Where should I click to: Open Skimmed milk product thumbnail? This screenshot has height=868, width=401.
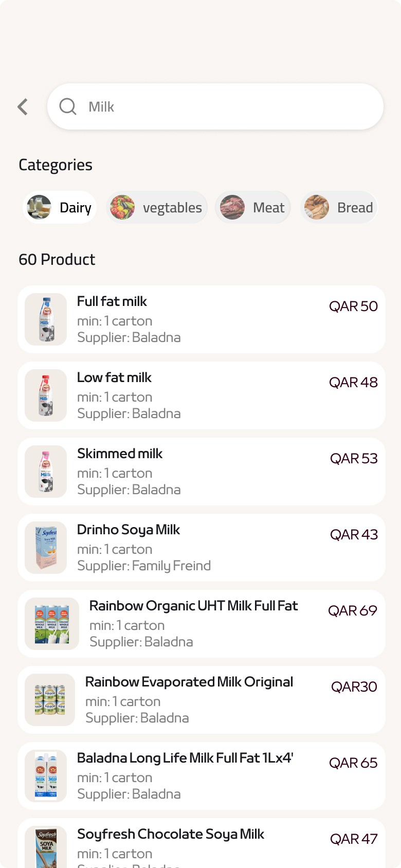46,472
